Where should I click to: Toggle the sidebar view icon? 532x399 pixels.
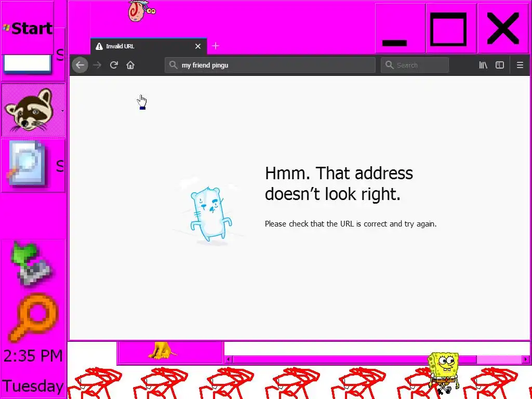point(500,65)
